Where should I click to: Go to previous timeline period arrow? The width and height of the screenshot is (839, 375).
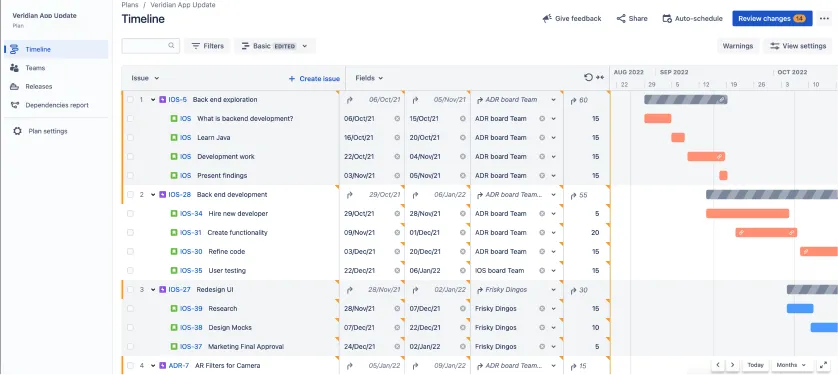(x=718, y=365)
